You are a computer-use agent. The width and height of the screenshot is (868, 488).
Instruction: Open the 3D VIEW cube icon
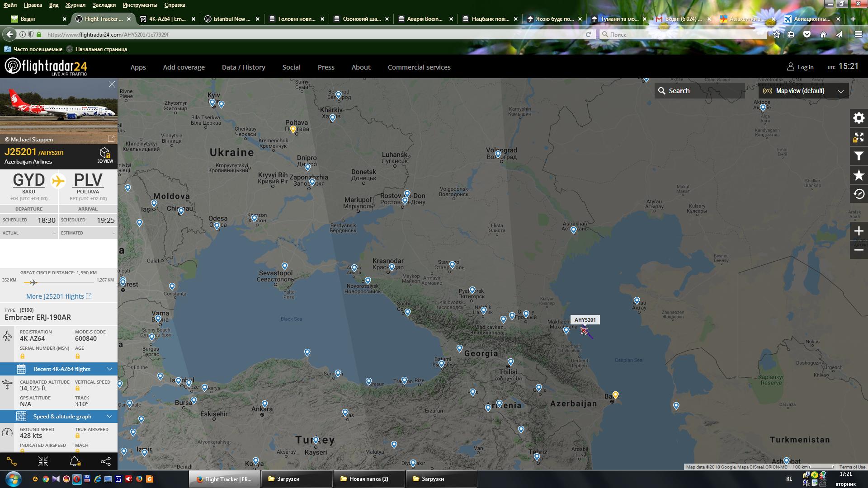pyautogui.click(x=105, y=154)
